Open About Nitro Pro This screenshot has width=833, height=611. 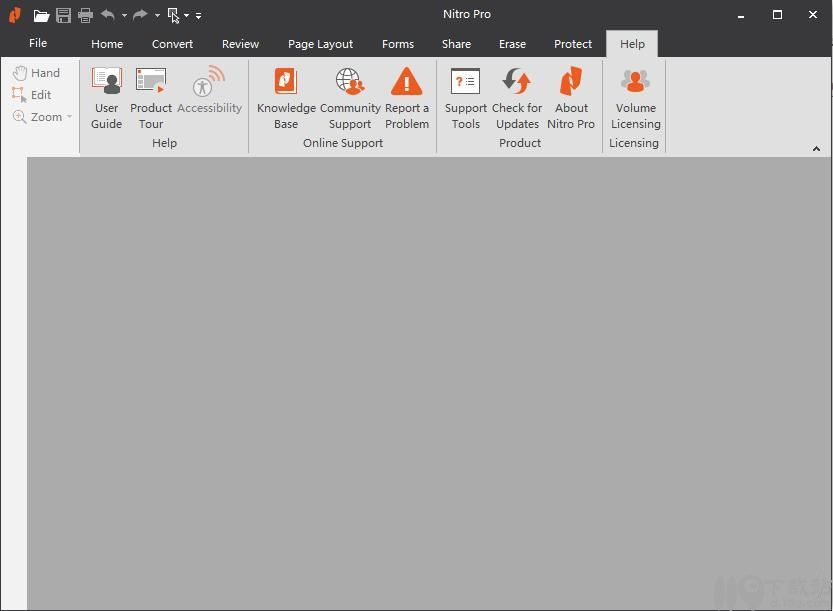pos(571,98)
